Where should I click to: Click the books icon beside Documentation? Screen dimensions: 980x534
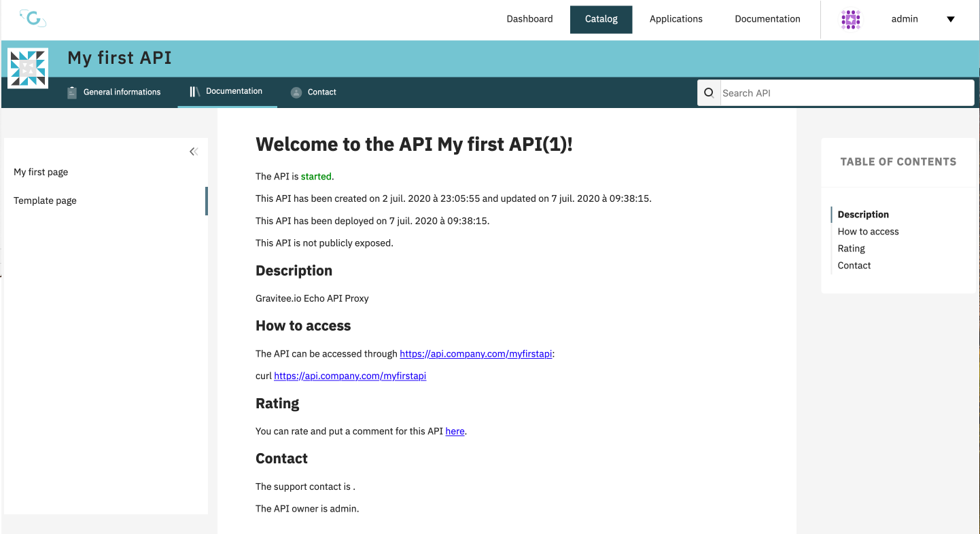(x=195, y=92)
